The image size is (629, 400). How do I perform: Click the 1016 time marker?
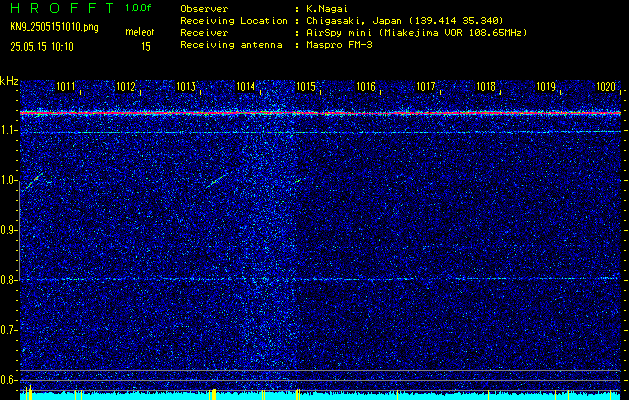click(366, 86)
